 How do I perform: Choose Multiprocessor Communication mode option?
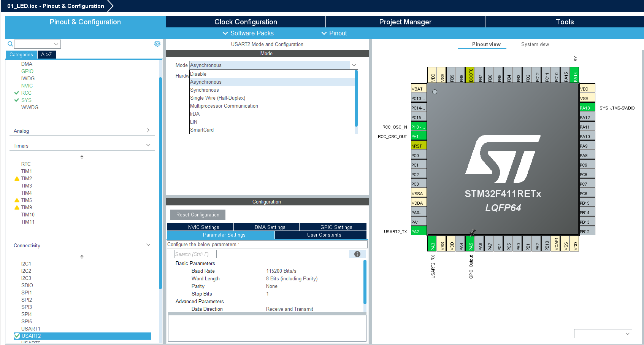[272, 106]
